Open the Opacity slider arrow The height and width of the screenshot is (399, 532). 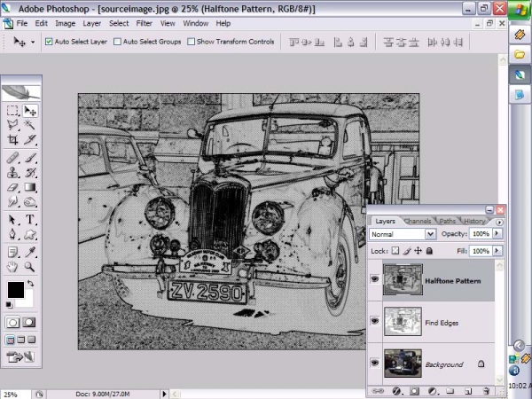497,233
